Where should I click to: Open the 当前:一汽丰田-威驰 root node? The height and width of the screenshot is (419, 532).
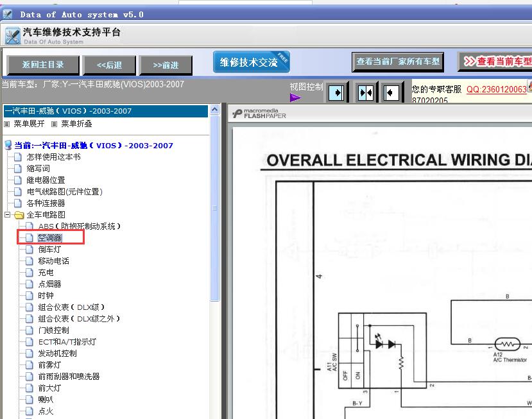[x=94, y=146]
